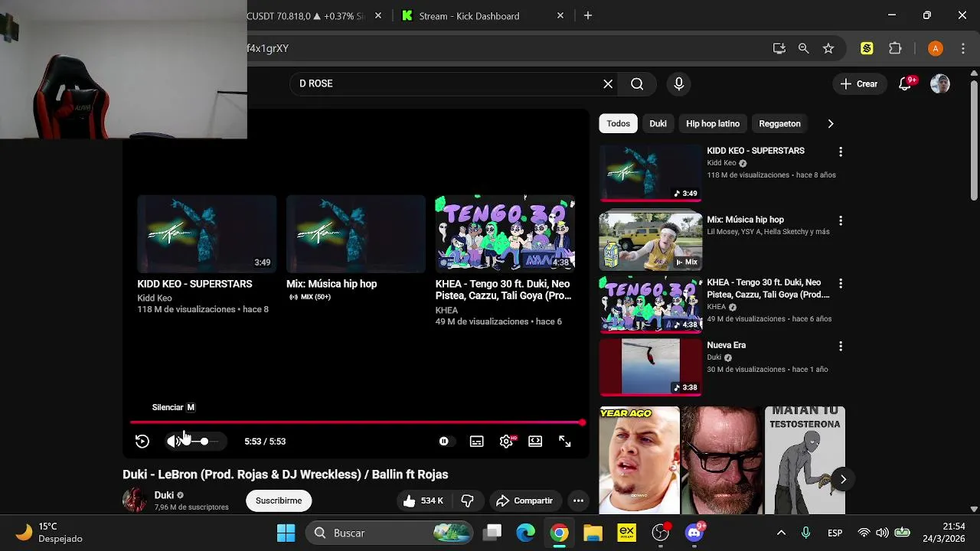Open Chrome zoom magnifier icon
Image resolution: width=980 pixels, height=551 pixels.
[803, 48]
